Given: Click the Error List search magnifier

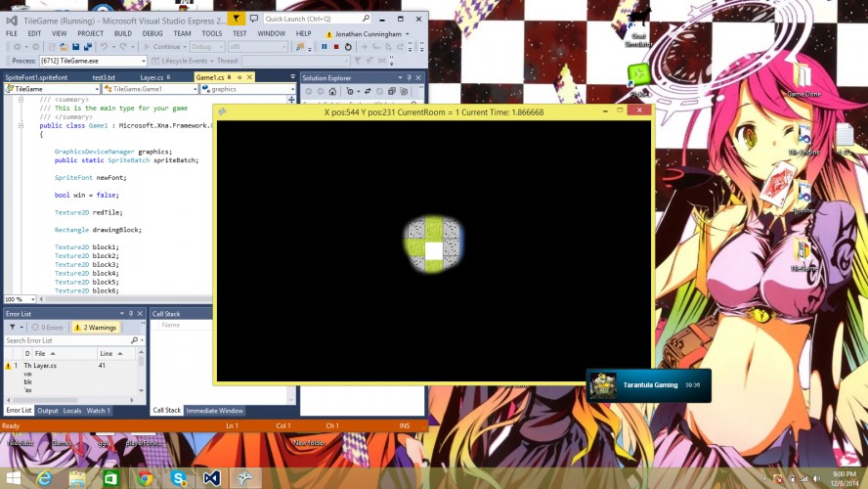Looking at the screenshot, I should (x=134, y=340).
